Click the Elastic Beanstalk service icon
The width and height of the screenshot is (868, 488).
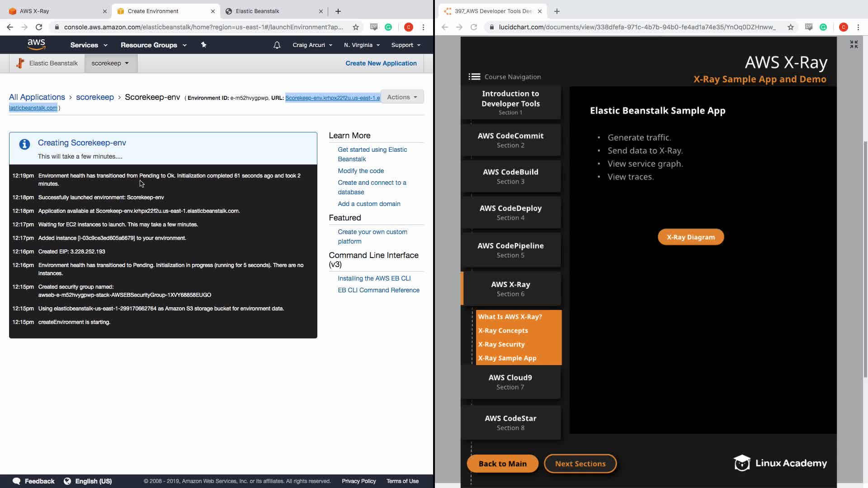coord(20,63)
